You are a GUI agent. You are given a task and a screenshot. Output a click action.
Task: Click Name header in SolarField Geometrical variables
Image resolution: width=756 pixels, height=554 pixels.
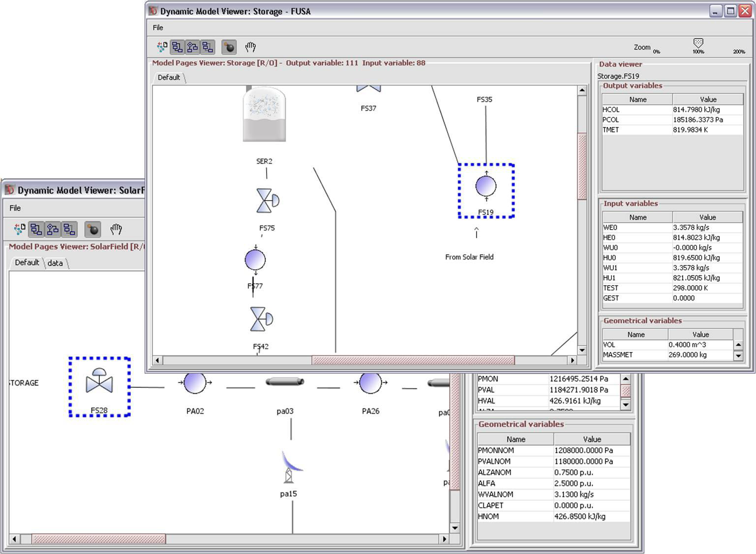tap(516, 439)
